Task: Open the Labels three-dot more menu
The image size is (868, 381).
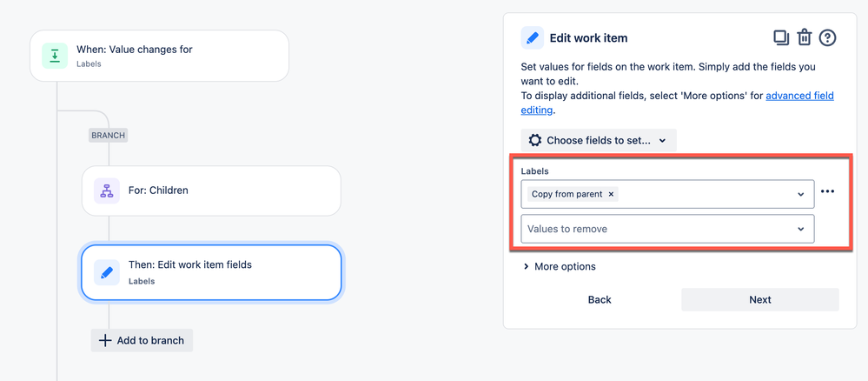Action: point(827,192)
